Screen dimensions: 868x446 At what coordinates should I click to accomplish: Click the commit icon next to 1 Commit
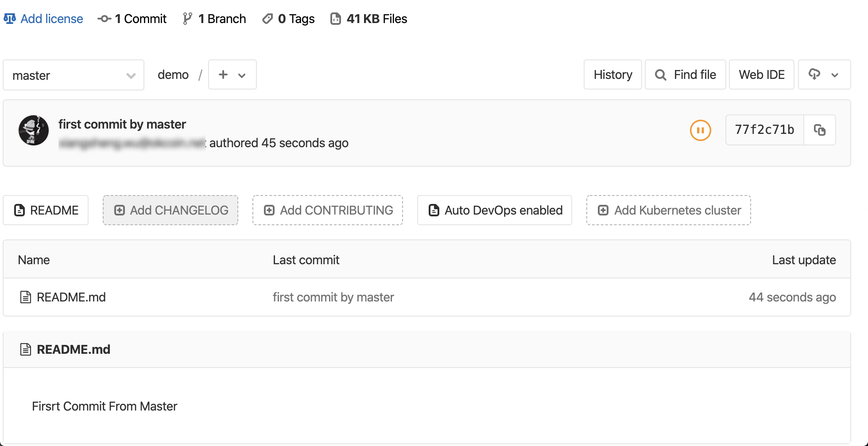pyautogui.click(x=104, y=19)
